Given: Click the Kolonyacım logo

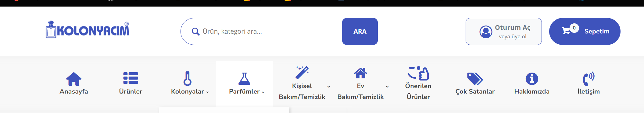Looking at the screenshot, I should click(88, 29).
